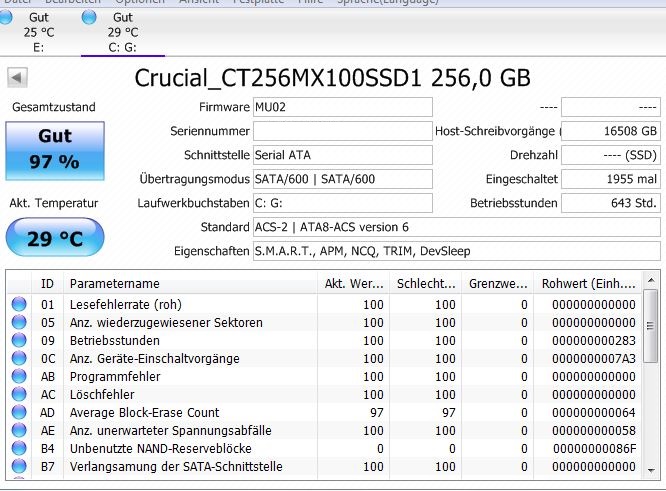Select Anz. Geräte-Einschaltvorgänge text
The image size is (666, 491).
[x=155, y=358]
